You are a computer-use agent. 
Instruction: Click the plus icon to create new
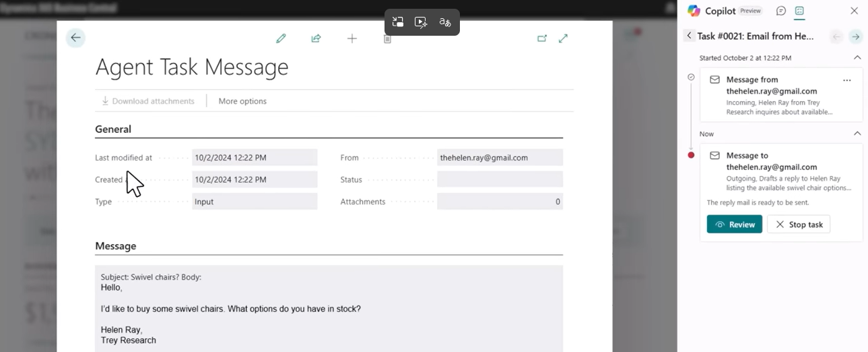pyautogui.click(x=352, y=38)
